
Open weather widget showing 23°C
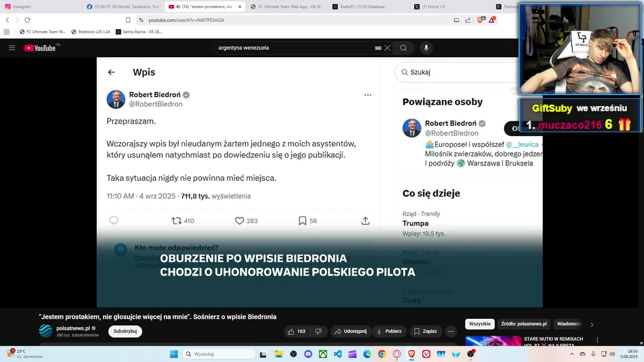(24, 354)
